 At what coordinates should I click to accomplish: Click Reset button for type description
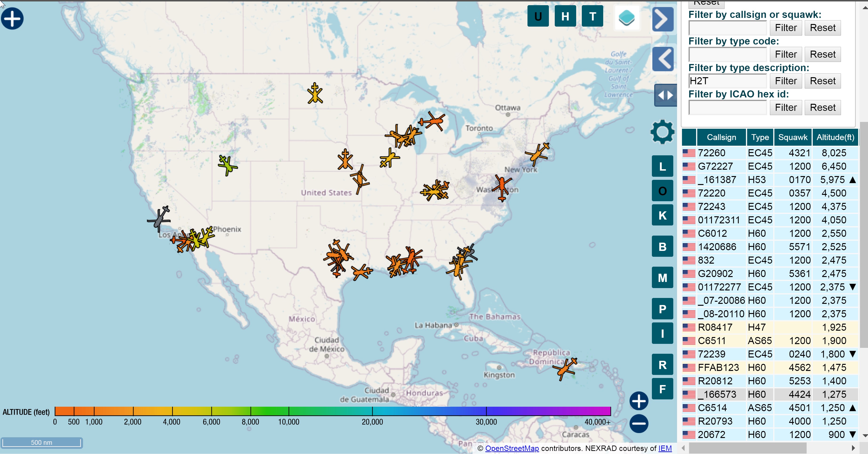[x=823, y=81]
